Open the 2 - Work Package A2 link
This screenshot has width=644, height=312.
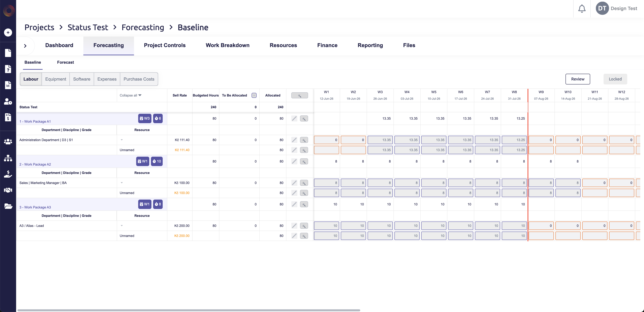point(35,165)
